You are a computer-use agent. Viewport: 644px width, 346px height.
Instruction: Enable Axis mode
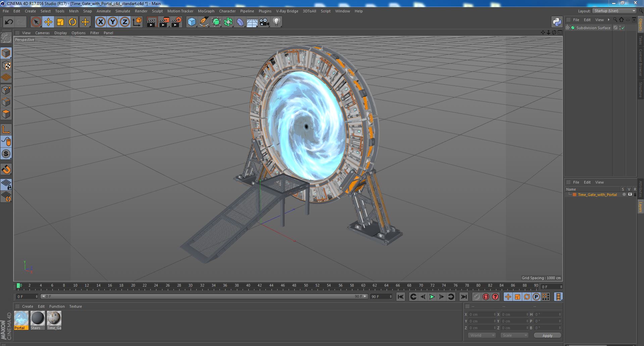tap(6, 130)
